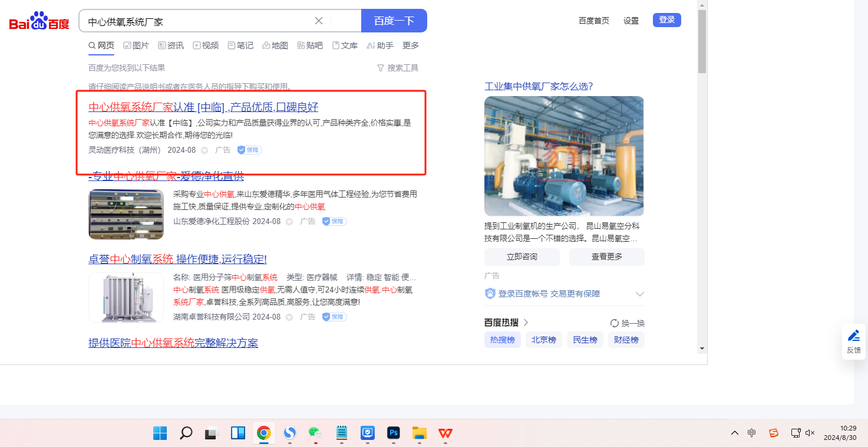The image size is (868, 447).
Task: Open the AI 助手 tab
Action: pyautogui.click(x=380, y=45)
